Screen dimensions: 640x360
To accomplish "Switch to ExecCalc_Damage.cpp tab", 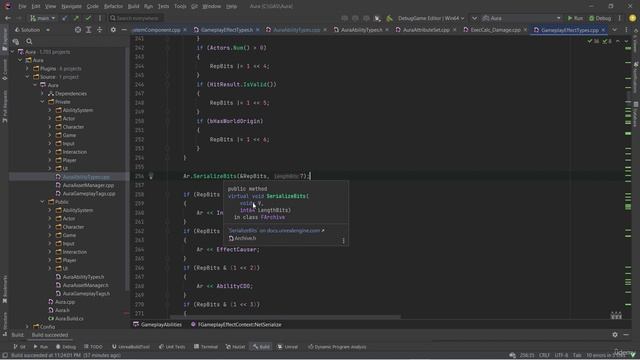I will pyautogui.click(x=495, y=30).
